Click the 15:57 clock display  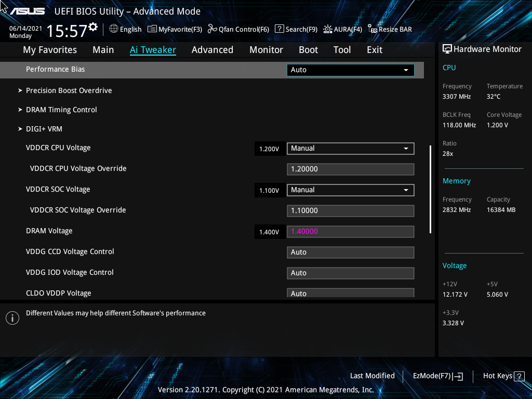coord(67,31)
